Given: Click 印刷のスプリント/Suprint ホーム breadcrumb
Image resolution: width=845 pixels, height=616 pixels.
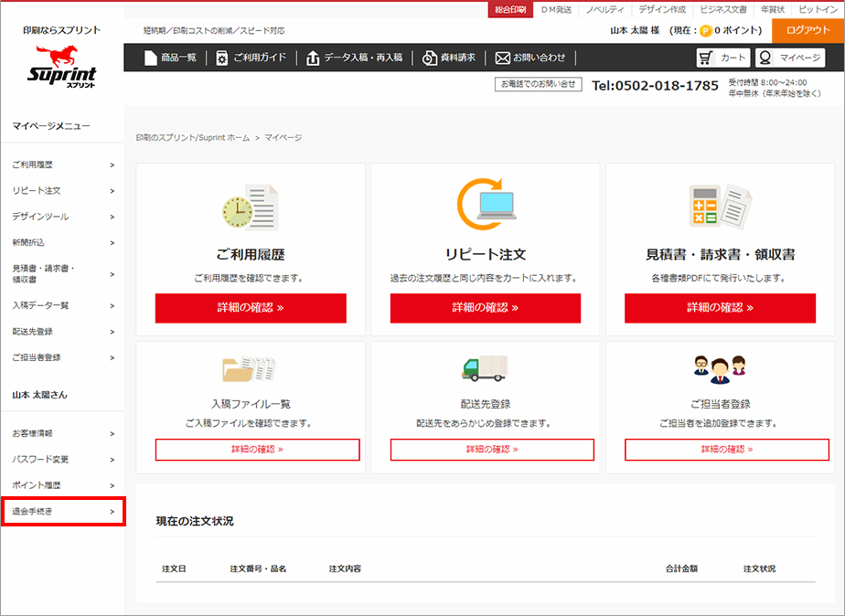Looking at the screenshot, I should (193, 138).
